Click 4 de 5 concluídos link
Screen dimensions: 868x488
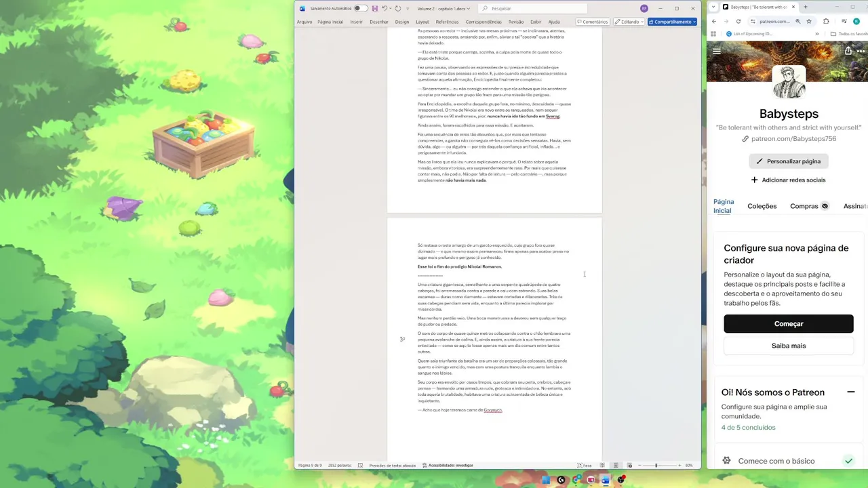[x=748, y=428]
